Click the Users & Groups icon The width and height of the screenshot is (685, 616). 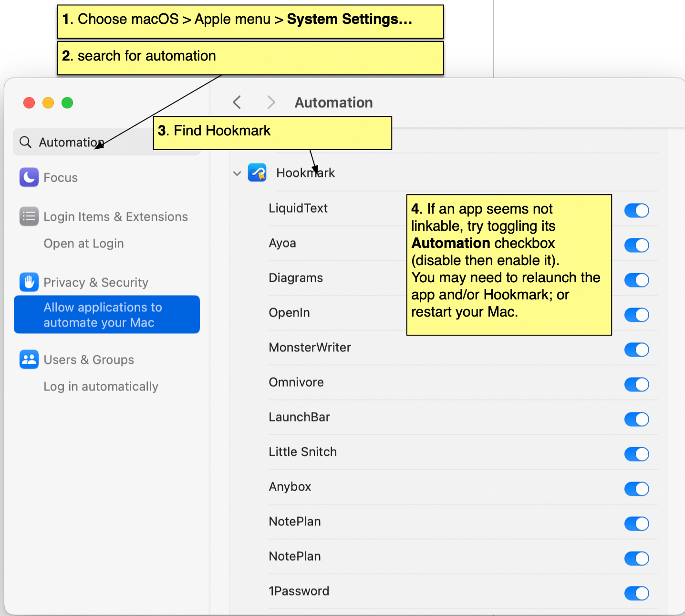tap(29, 359)
